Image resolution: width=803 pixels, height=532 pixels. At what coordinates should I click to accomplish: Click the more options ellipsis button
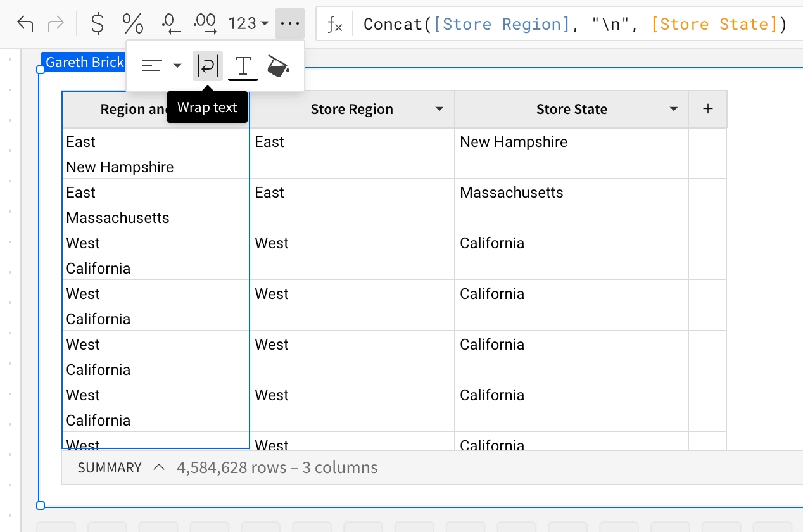[x=289, y=24]
